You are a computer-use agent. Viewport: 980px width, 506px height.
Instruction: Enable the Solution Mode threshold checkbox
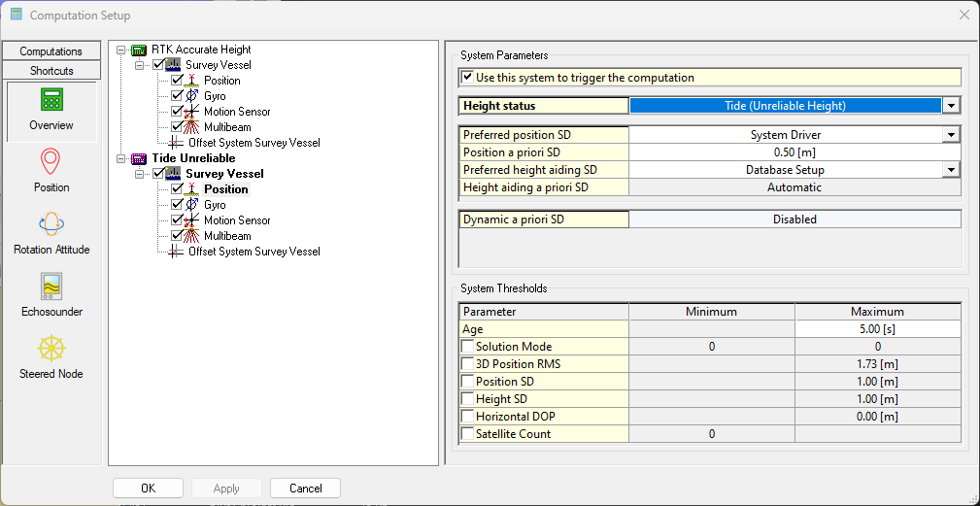tap(468, 347)
